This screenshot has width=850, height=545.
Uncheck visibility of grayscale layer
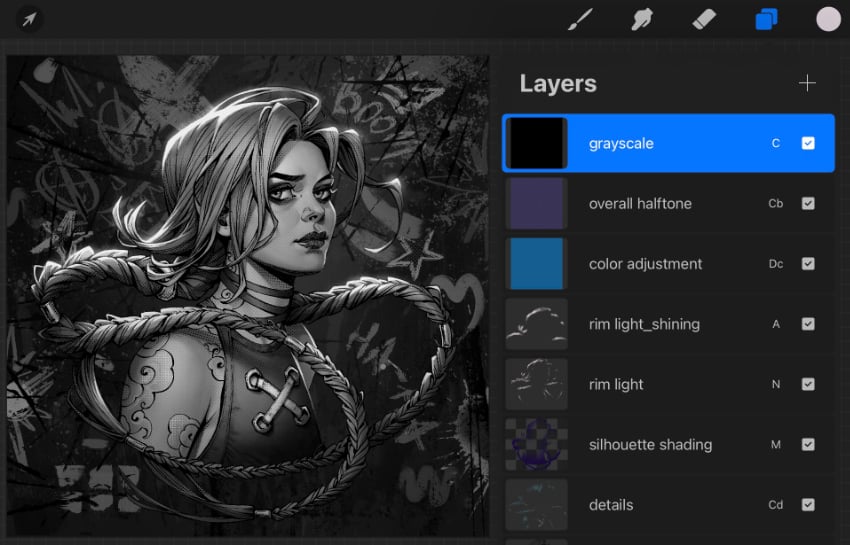coord(808,143)
